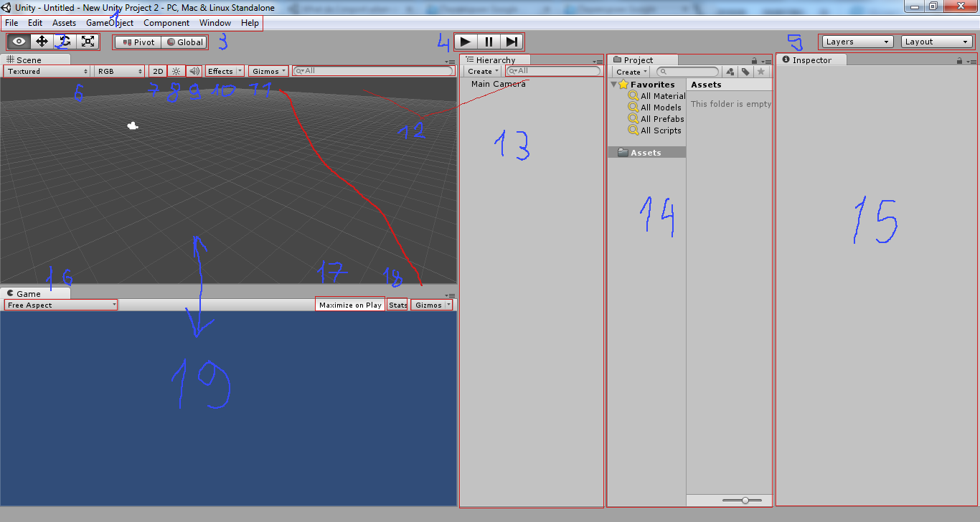Open the Help menu
980x522 pixels.
point(250,23)
